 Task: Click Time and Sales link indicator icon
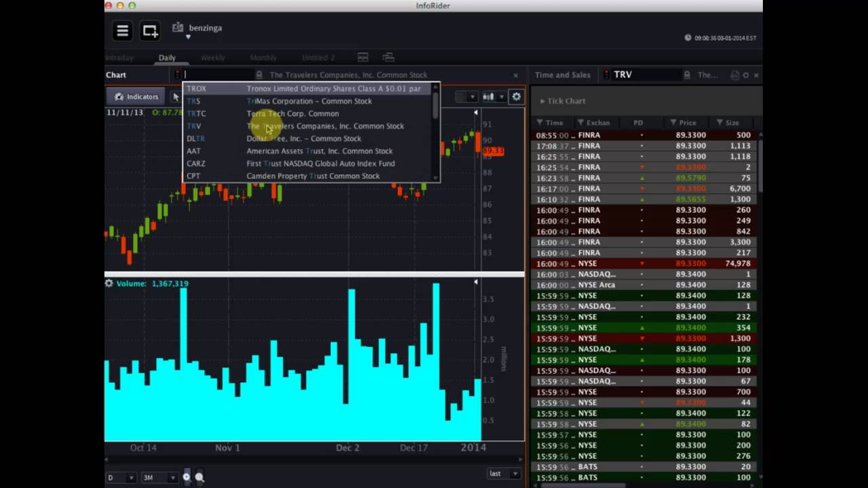pos(607,75)
